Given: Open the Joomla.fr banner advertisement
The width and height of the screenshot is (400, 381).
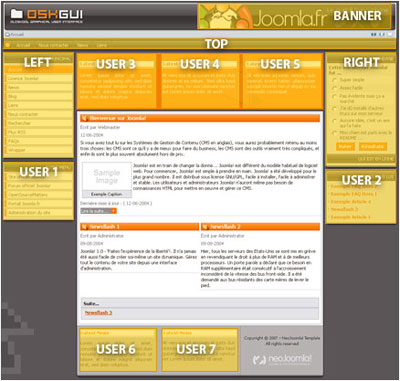Looking at the screenshot, I should 294,16.
